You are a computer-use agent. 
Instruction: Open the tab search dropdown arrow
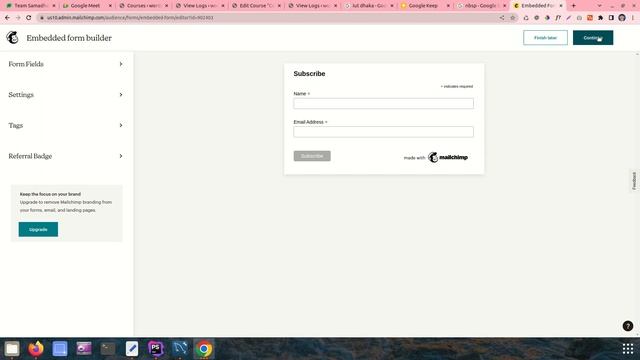599,6
